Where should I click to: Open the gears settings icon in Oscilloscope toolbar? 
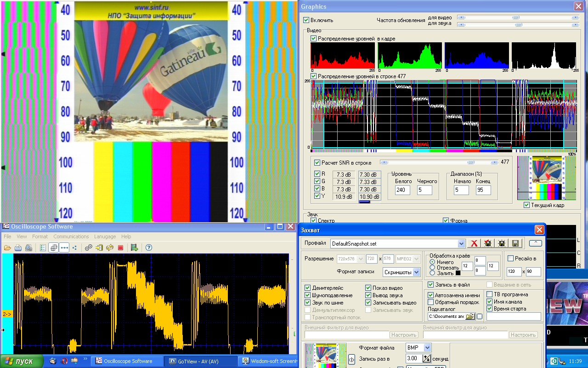point(89,247)
